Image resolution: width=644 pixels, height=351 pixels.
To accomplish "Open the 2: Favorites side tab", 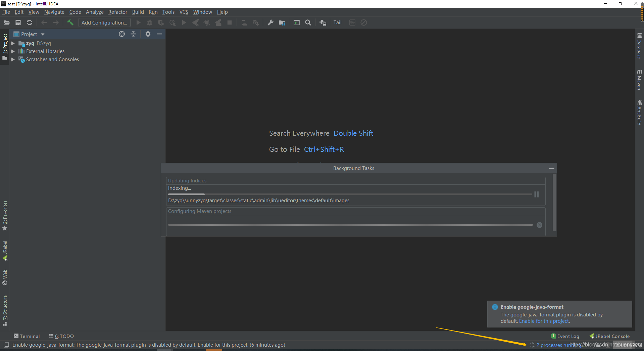I will (x=5, y=215).
